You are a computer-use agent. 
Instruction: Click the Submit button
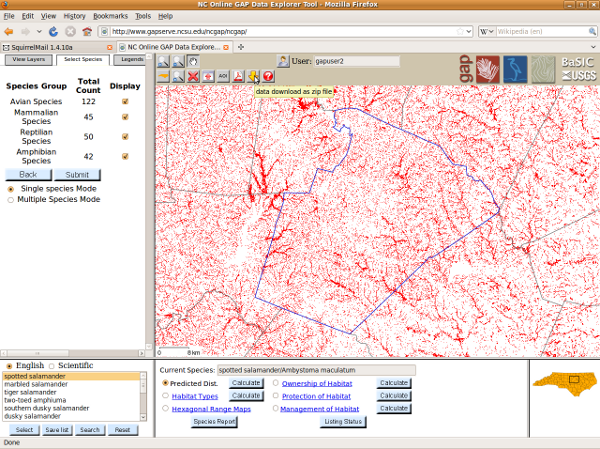[77, 175]
